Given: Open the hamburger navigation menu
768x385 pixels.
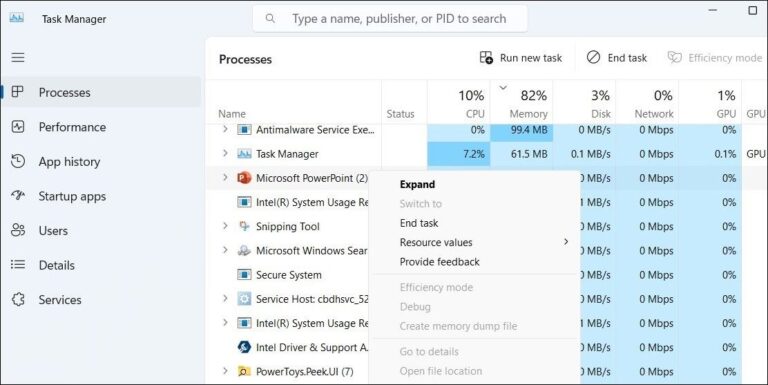Looking at the screenshot, I should point(18,57).
